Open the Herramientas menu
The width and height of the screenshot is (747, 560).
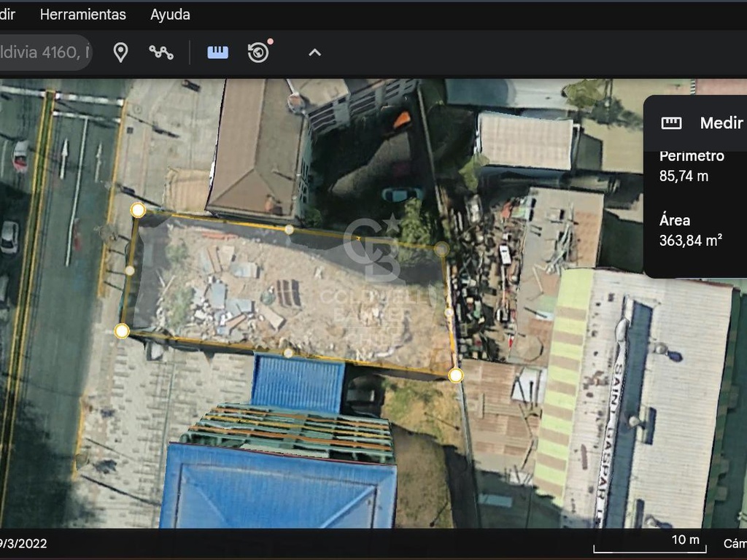click(83, 15)
